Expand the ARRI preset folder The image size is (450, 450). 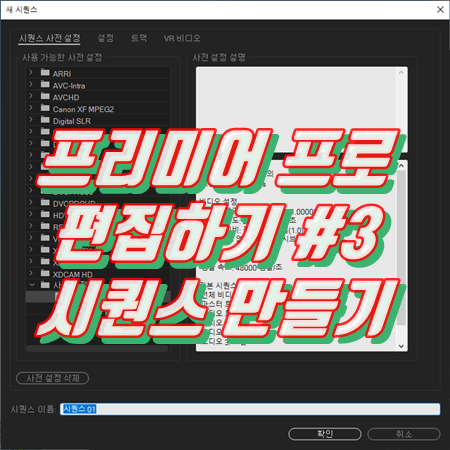(x=31, y=72)
